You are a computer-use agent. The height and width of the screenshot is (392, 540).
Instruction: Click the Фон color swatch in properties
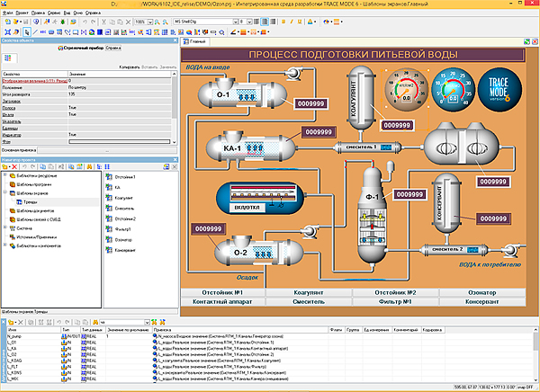point(120,141)
